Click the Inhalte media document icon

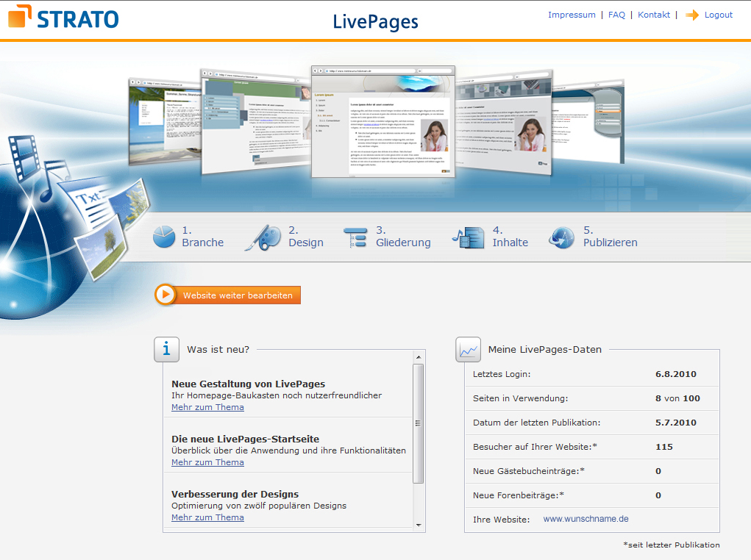(469, 237)
